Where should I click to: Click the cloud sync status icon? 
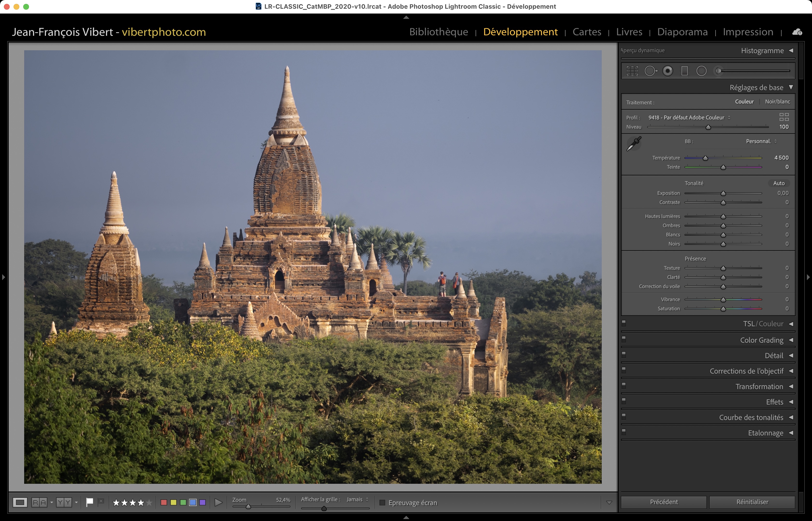click(x=797, y=32)
